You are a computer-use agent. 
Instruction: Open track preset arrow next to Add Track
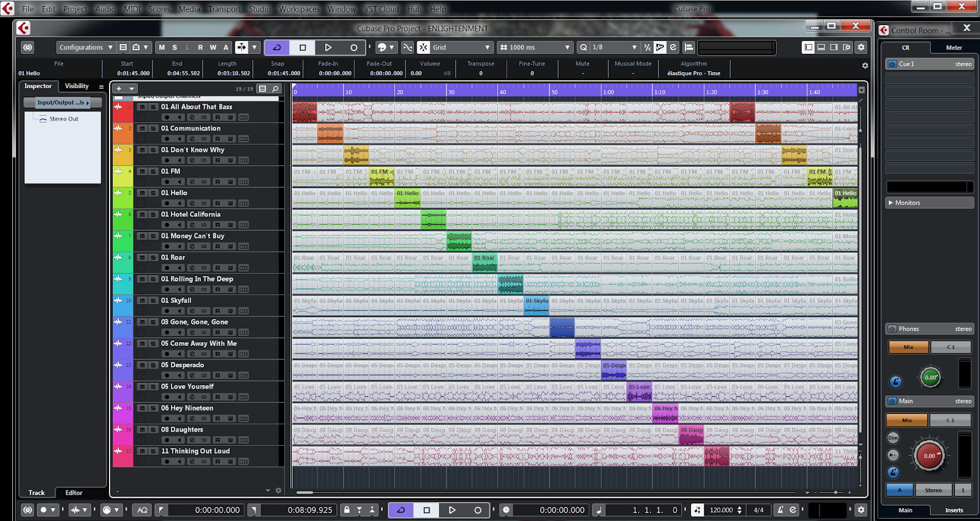tap(131, 89)
